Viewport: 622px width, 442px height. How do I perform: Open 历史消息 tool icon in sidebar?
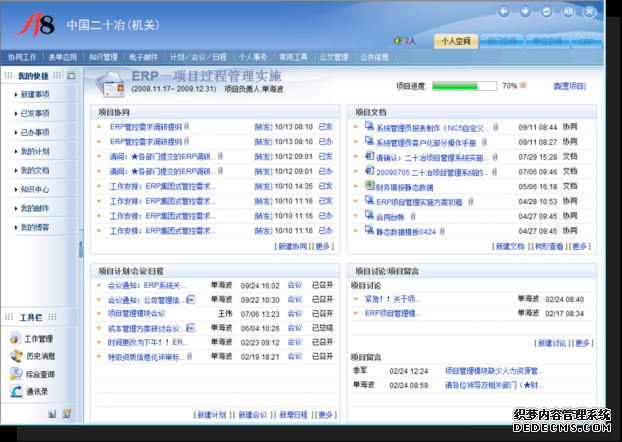click(16, 356)
